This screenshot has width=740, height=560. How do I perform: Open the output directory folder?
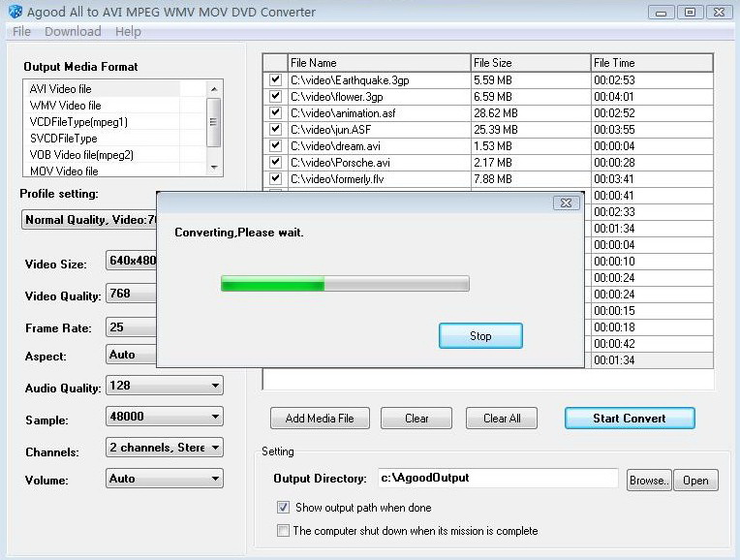(x=695, y=481)
